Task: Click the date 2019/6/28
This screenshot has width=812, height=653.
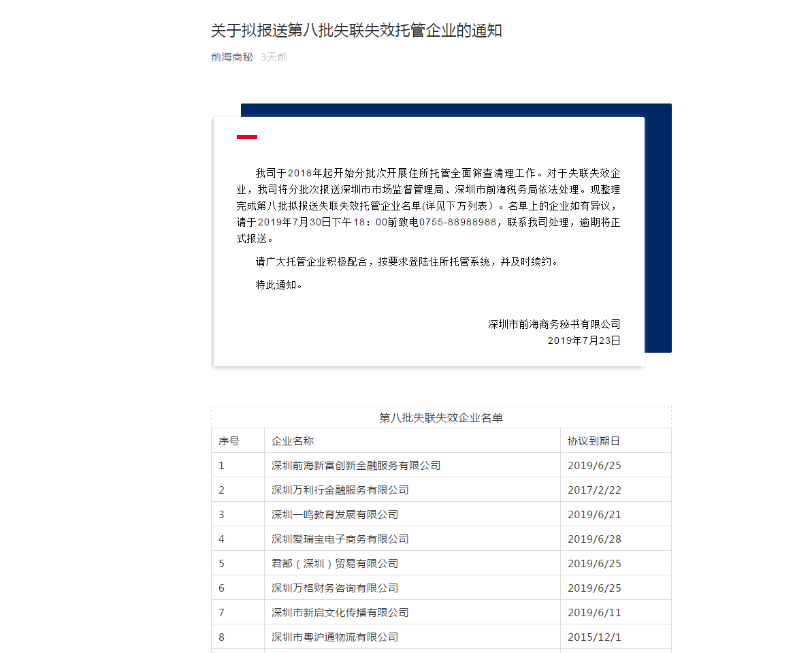Action: click(x=594, y=539)
